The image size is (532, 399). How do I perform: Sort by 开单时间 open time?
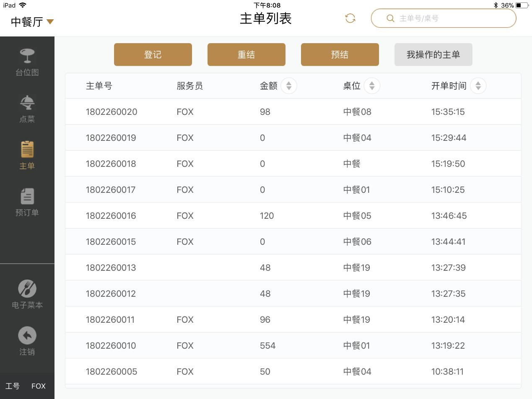[478, 86]
